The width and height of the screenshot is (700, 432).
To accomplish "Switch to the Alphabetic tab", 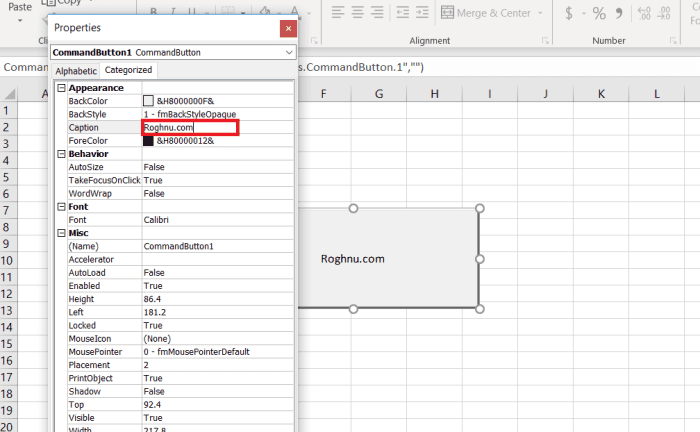I will click(x=76, y=71).
